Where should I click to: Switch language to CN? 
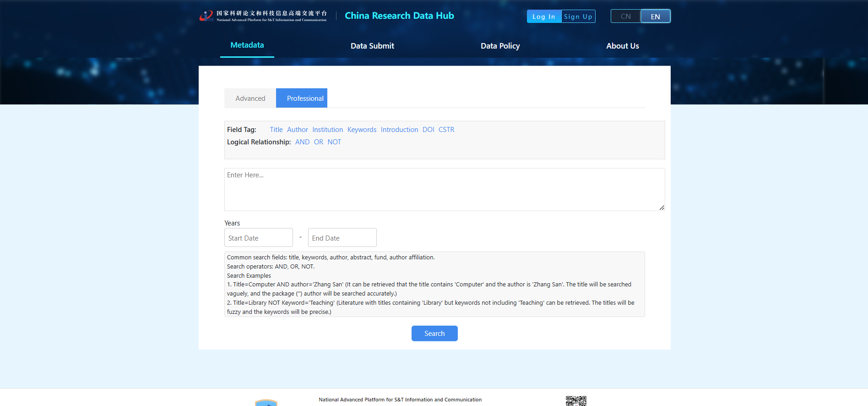point(625,16)
